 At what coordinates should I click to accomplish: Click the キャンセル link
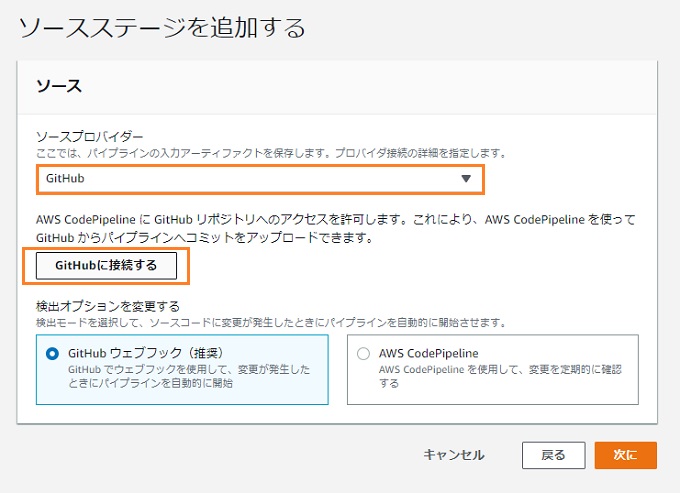click(454, 455)
